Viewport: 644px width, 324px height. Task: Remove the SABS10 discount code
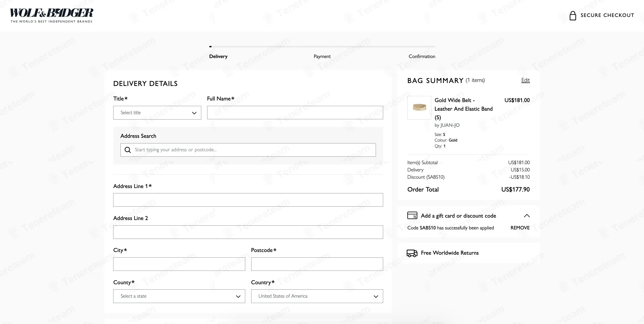[520, 228]
